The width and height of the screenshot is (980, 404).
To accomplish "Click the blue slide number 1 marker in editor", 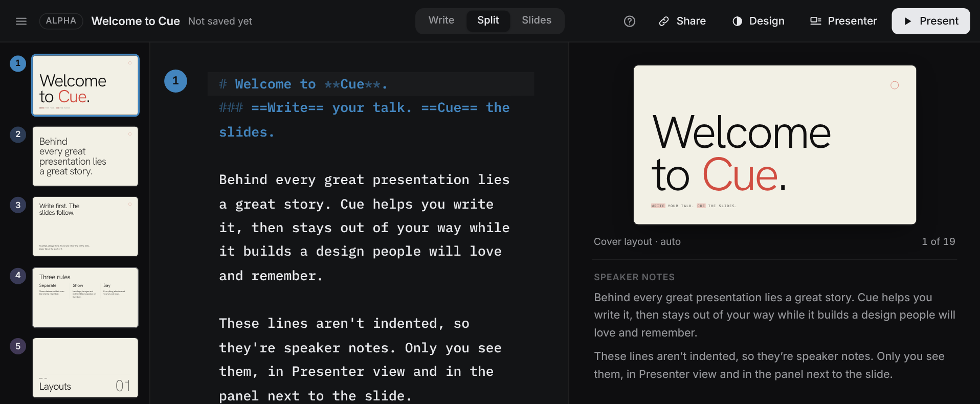I will tap(175, 81).
